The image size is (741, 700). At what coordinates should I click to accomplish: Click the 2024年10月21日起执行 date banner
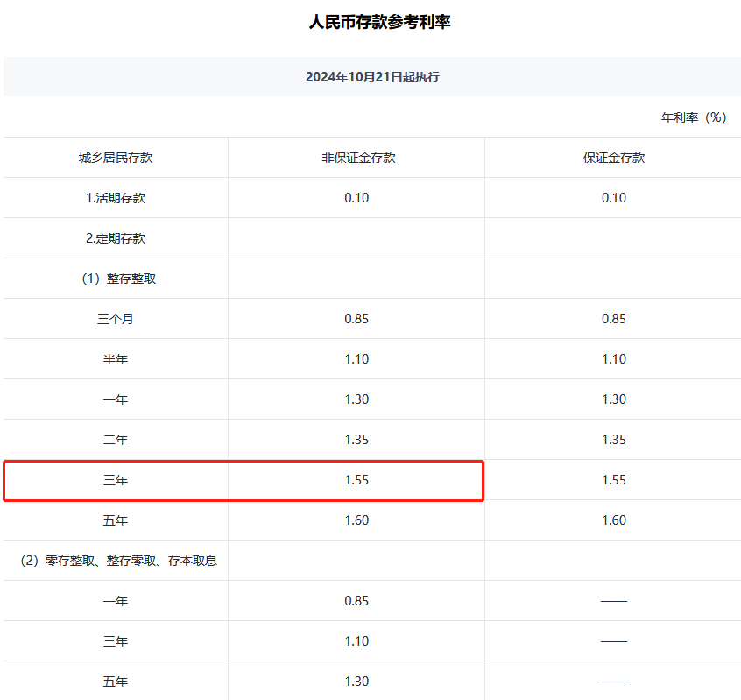tap(372, 77)
